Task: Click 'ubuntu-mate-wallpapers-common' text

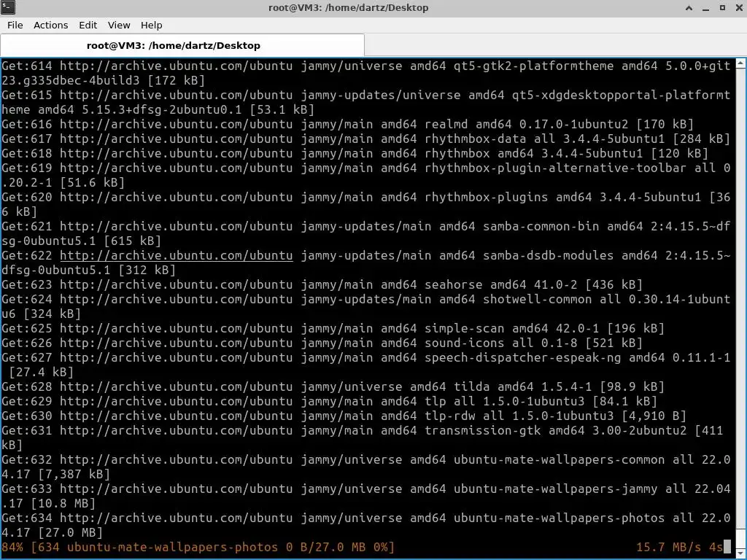Action: click(560, 460)
